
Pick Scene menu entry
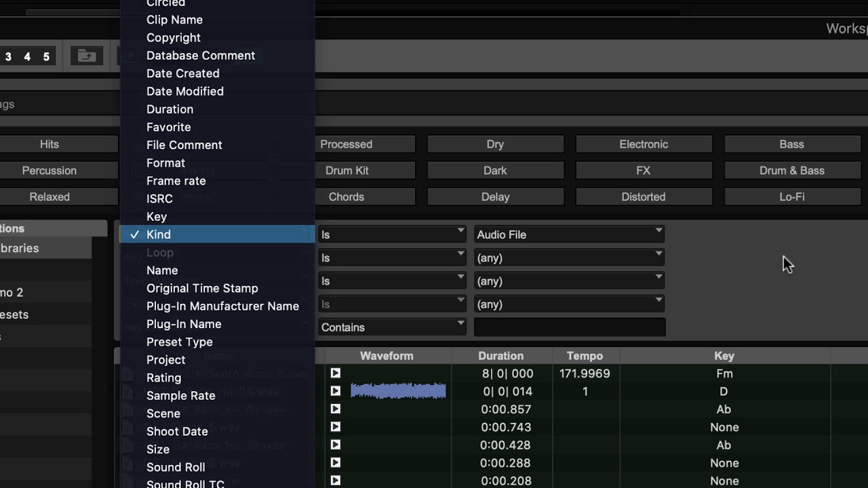coord(217,413)
